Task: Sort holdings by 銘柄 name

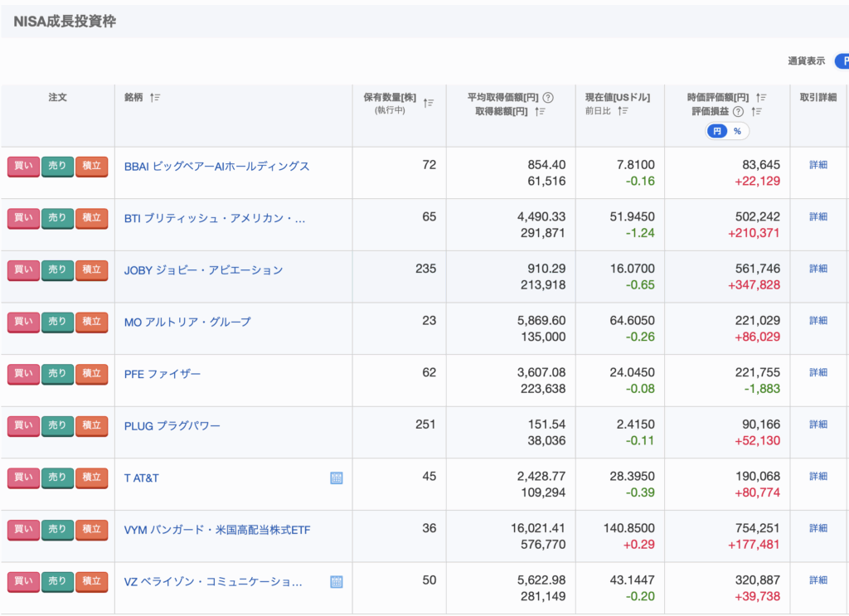Action: (x=155, y=98)
